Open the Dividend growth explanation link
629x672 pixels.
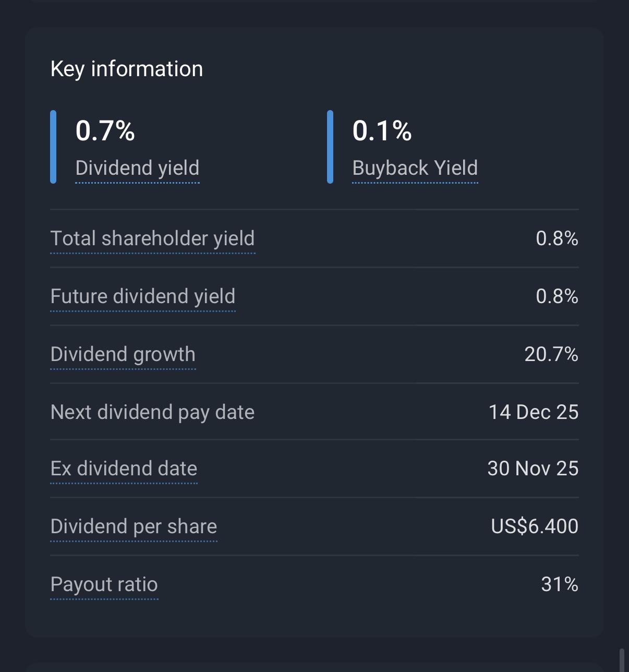coord(123,354)
